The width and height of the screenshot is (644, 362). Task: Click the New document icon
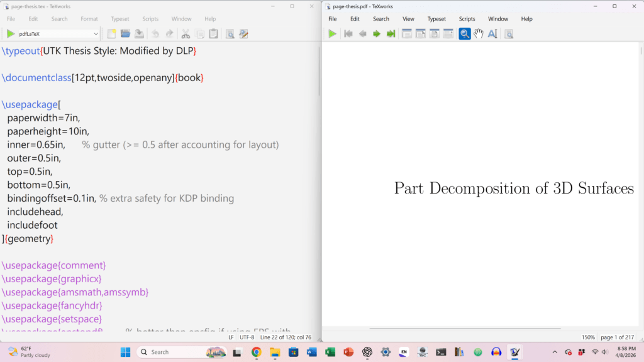coord(111,34)
